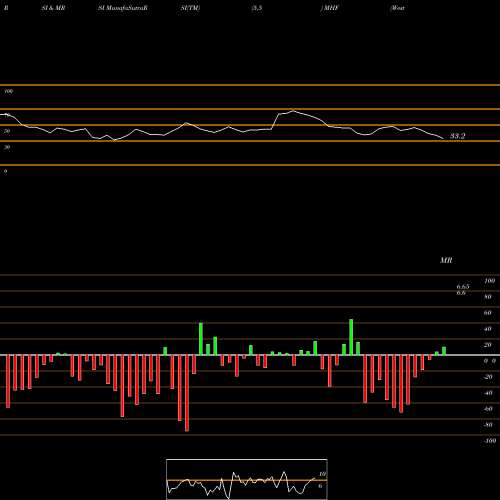Click the 'SI MunafaSutraR' header text
Viewport: 500px width, 500px height.
tap(123, 8)
